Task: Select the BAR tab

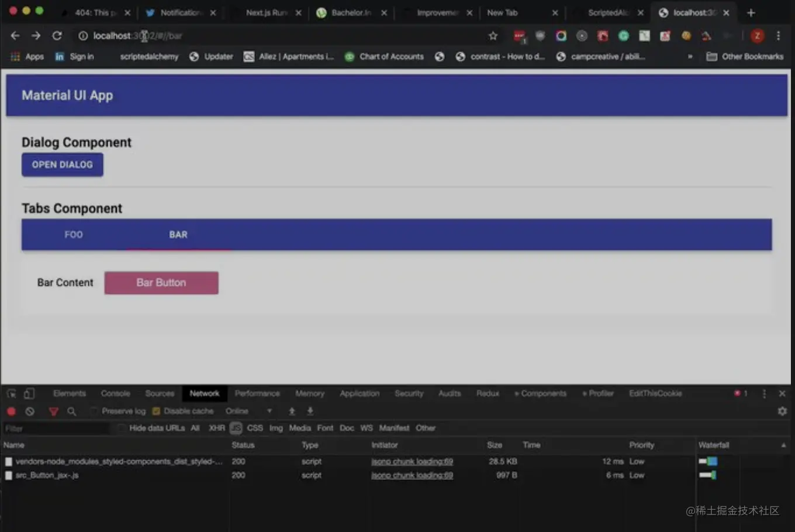Action: tap(178, 234)
